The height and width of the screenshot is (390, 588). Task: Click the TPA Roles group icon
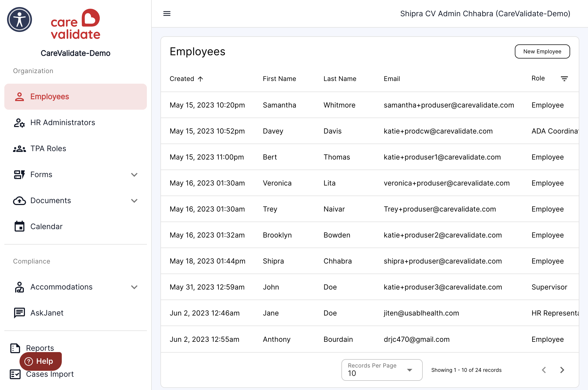pos(20,149)
